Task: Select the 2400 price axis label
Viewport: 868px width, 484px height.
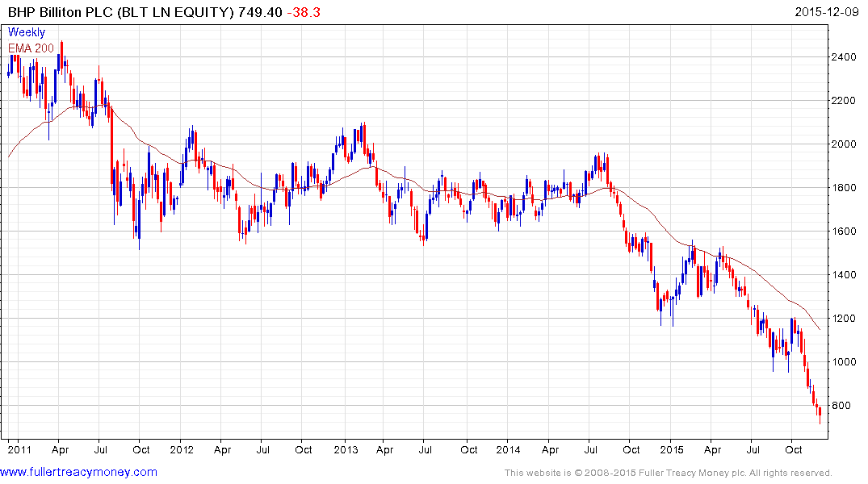Action: pyautogui.click(x=844, y=57)
